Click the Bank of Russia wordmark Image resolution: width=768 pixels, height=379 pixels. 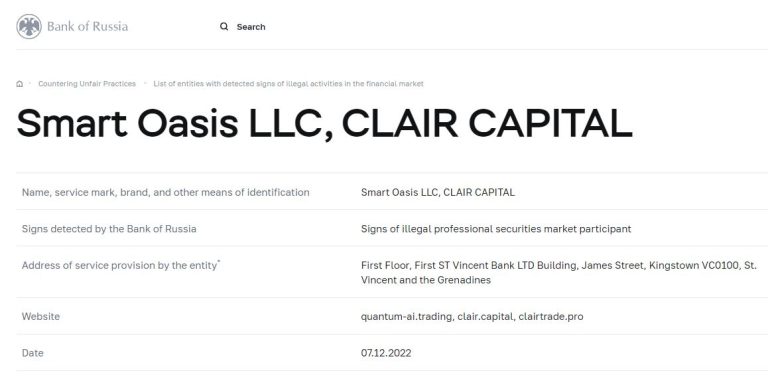[x=87, y=26]
